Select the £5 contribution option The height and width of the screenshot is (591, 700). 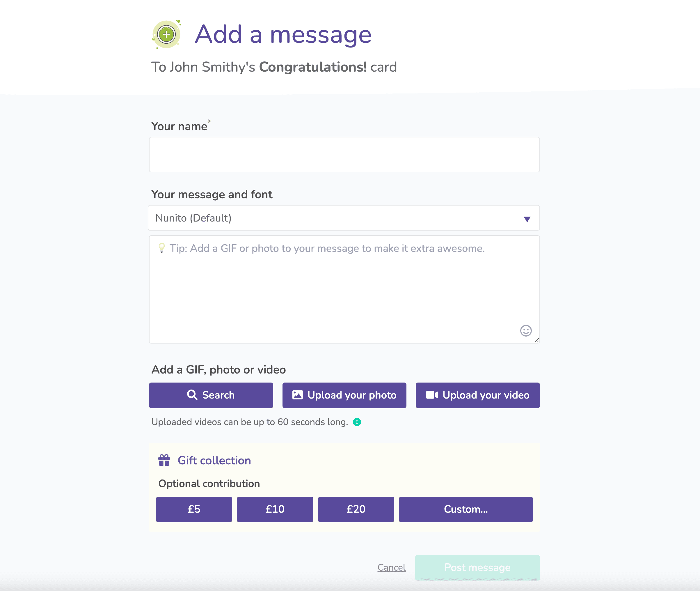click(194, 509)
